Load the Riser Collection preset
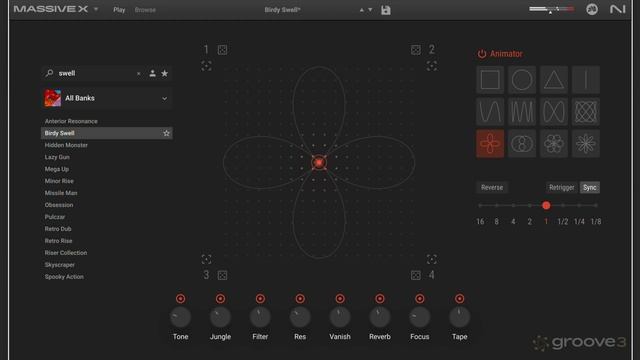Screen dimensions: 640x360 click(107, 253)
